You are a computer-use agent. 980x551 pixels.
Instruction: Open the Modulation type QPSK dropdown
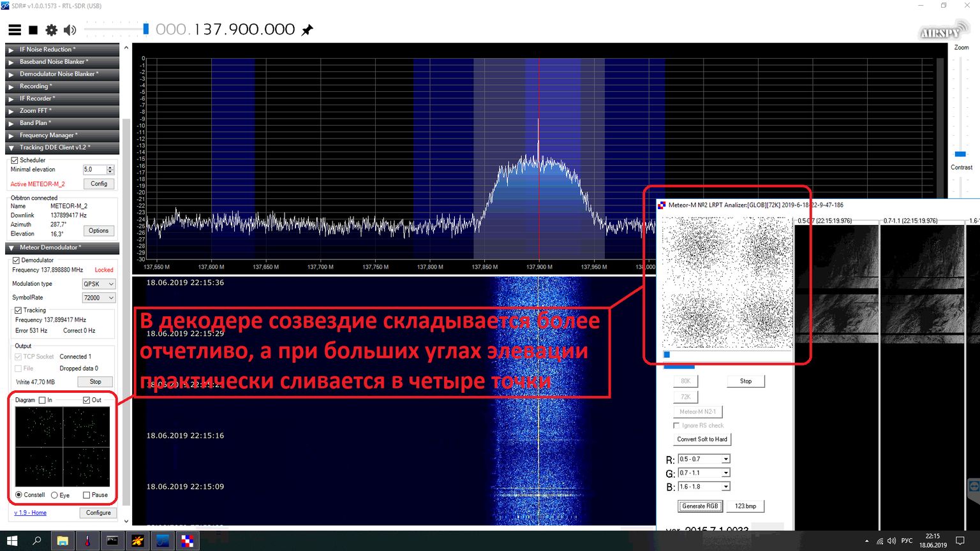tap(99, 284)
